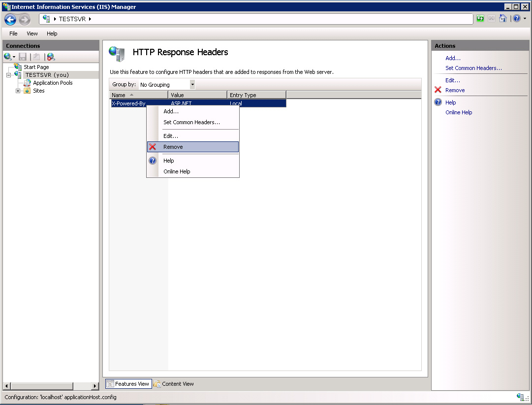This screenshot has width=532, height=405.
Task: Click the IIS Manager title bar icon
Action: (x=6, y=6)
